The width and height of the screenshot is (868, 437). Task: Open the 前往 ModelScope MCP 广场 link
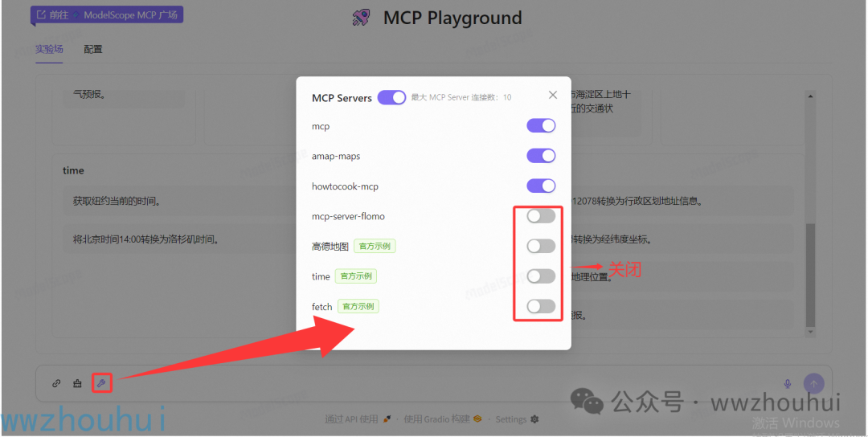pos(107,15)
